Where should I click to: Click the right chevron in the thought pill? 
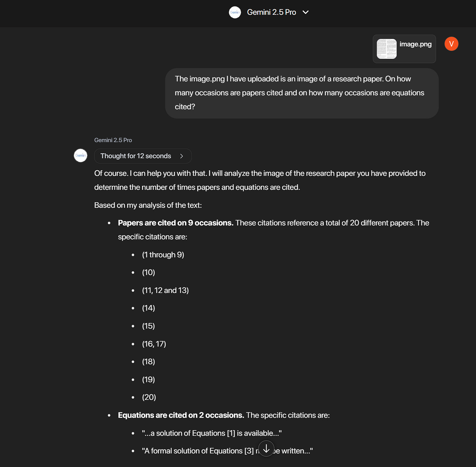click(x=182, y=156)
